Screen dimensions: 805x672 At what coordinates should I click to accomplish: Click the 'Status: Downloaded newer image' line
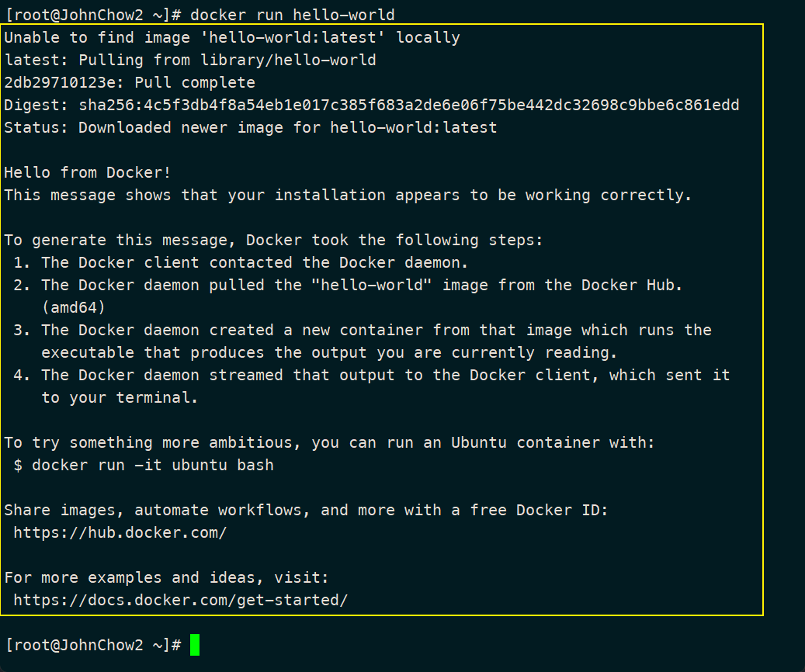[250, 127]
